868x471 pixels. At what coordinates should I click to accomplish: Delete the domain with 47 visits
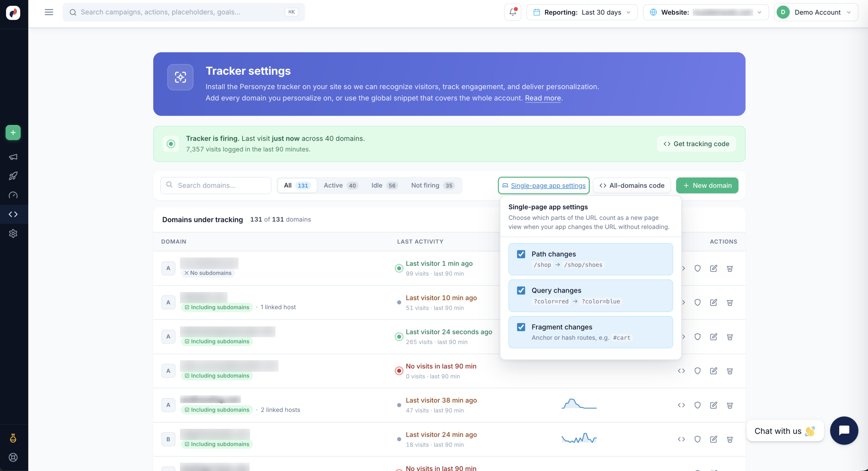[730, 405]
